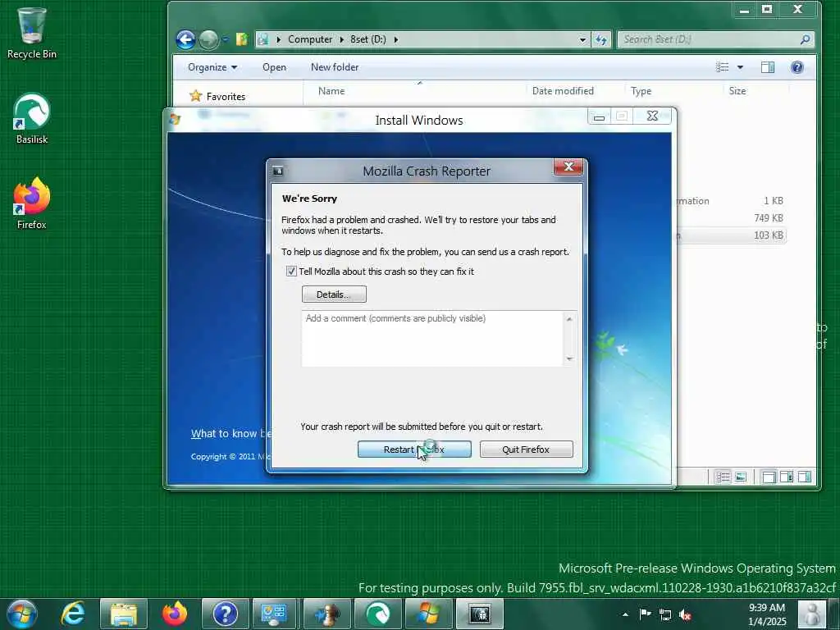Open Recycle Bin desktop icon

[x=32, y=33]
